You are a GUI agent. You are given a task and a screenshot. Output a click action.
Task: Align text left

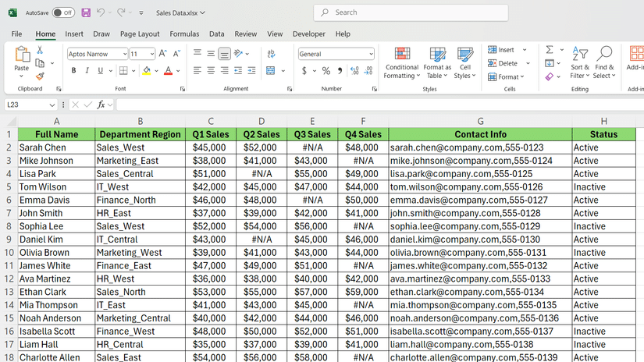(x=197, y=70)
